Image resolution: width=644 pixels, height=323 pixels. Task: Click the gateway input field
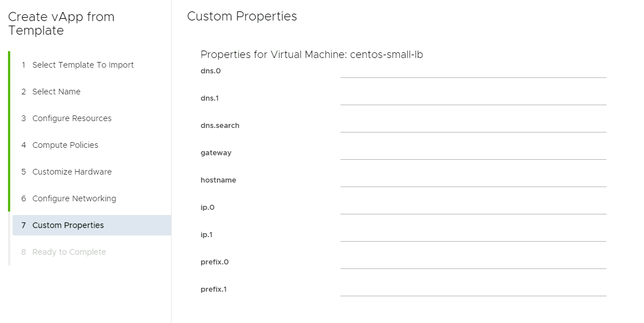click(x=473, y=152)
